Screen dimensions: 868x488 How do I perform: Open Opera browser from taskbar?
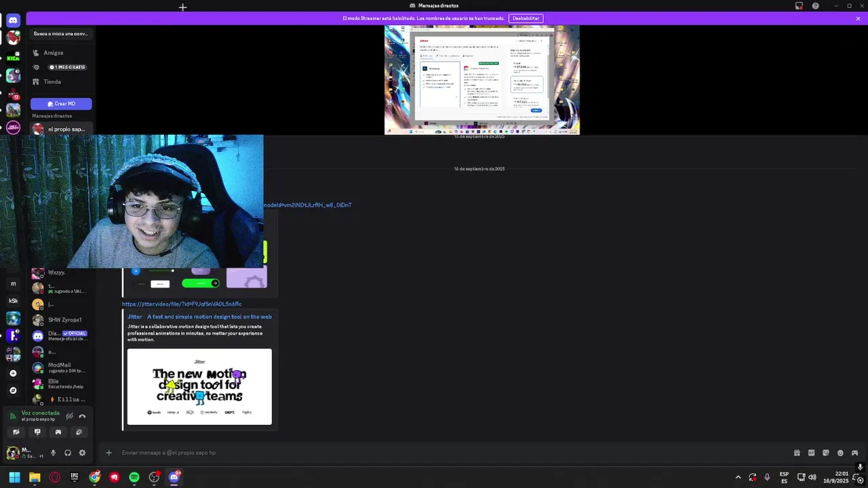click(x=54, y=477)
